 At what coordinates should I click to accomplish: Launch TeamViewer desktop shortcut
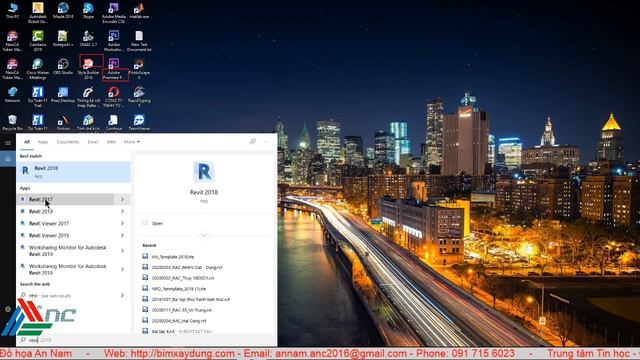(x=139, y=122)
